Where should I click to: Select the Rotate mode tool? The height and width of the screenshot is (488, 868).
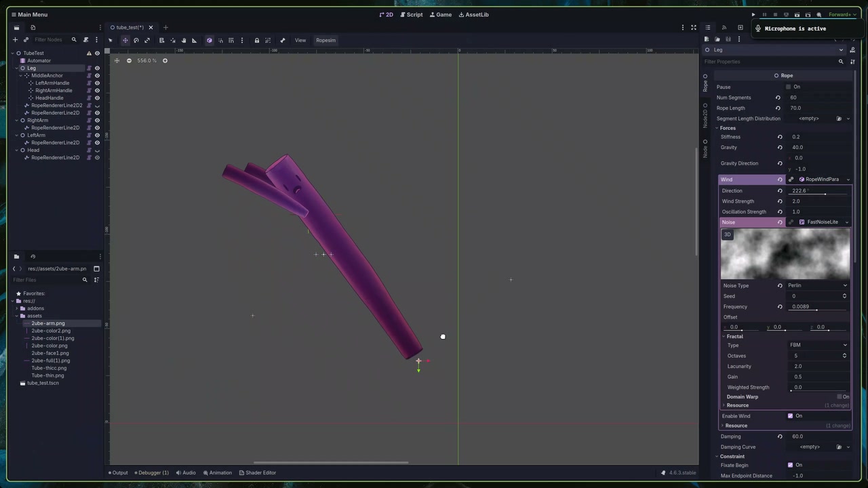136,40
